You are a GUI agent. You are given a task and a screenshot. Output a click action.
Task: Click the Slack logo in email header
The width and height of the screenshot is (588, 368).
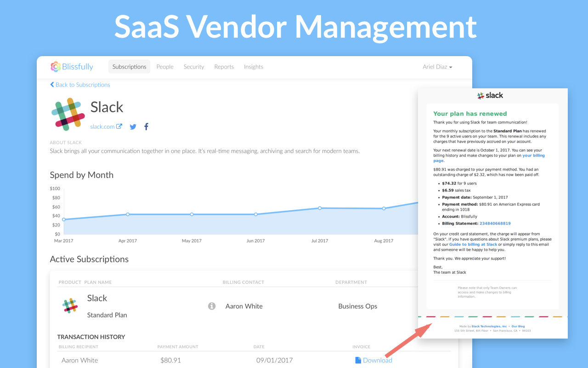tap(490, 95)
